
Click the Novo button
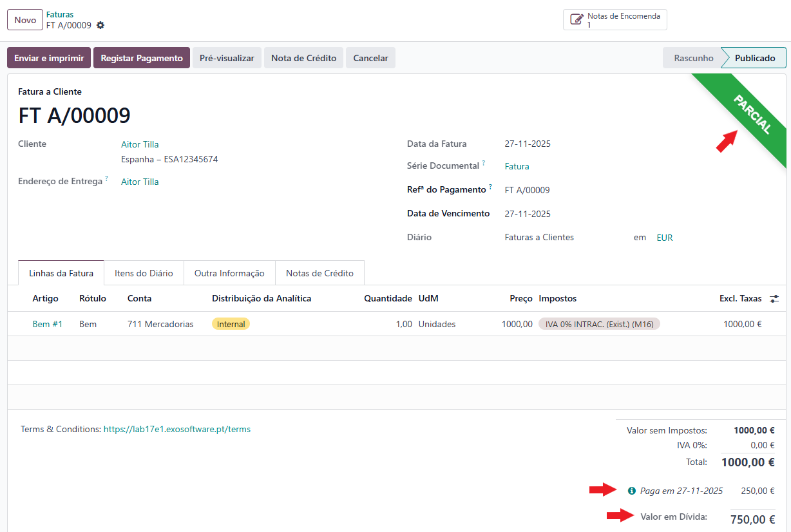tap(25, 20)
